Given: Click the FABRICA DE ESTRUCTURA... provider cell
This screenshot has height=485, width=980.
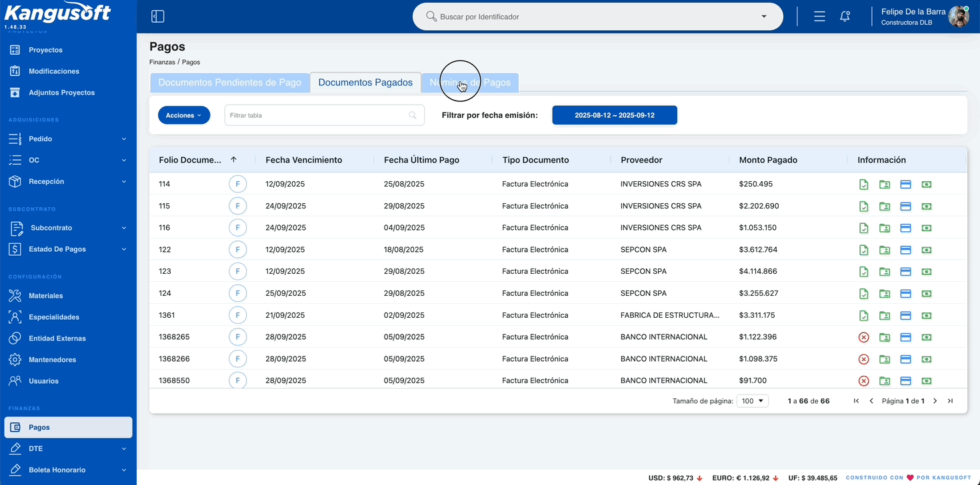Looking at the screenshot, I should point(670,315).
